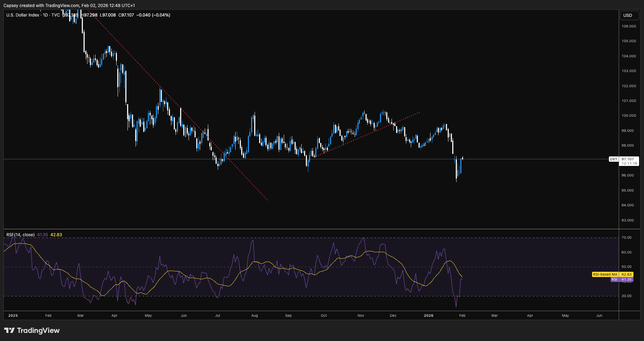Viewport: 644px width, 341px height.
Task: Click the 100.000 level on the price scale
Action: point(629,116)
